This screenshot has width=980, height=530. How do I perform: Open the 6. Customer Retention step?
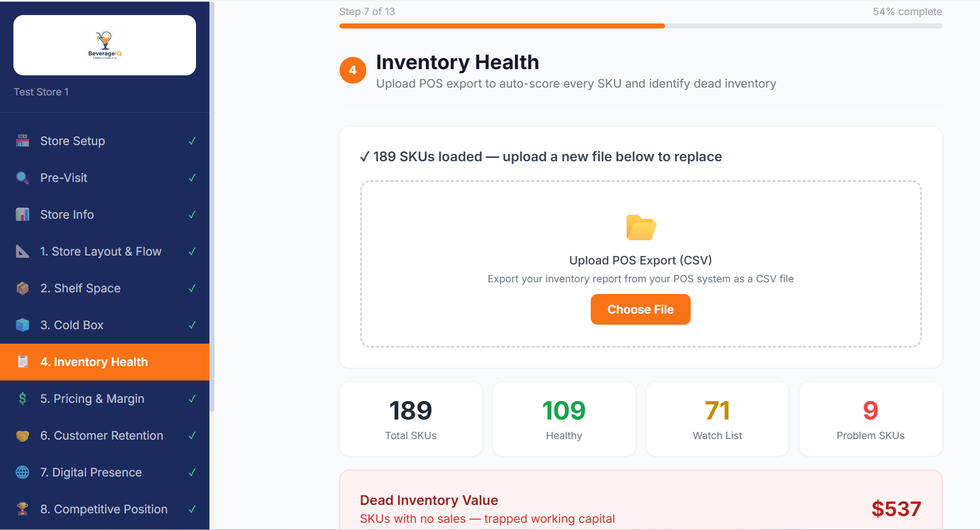pos(102,435)
